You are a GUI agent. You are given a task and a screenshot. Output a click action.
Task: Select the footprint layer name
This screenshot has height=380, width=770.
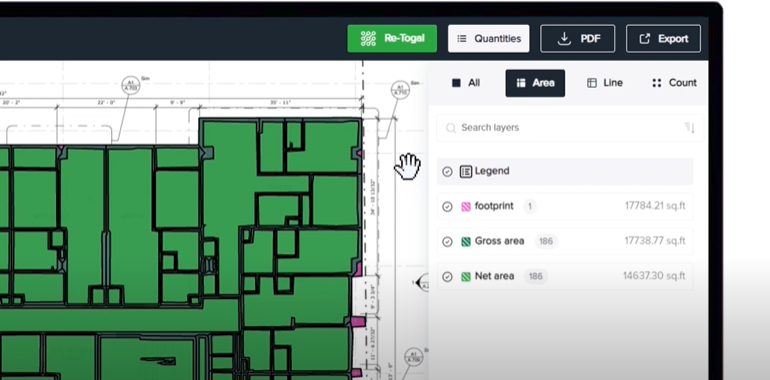tap(494, 206)
